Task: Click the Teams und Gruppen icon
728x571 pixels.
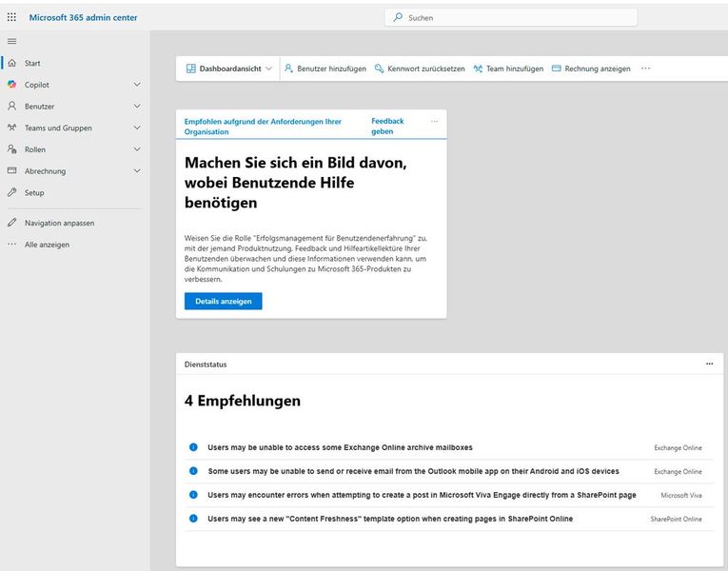Action: [12, 128]
